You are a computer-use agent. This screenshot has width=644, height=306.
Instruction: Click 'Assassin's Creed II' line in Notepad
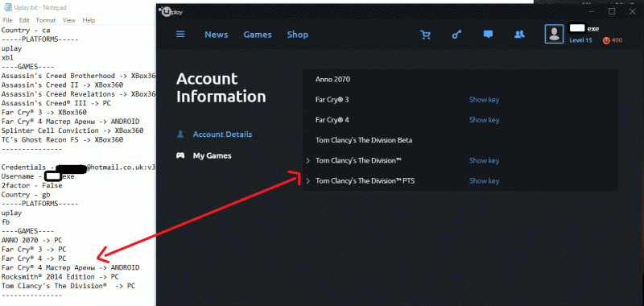(62, 85)
